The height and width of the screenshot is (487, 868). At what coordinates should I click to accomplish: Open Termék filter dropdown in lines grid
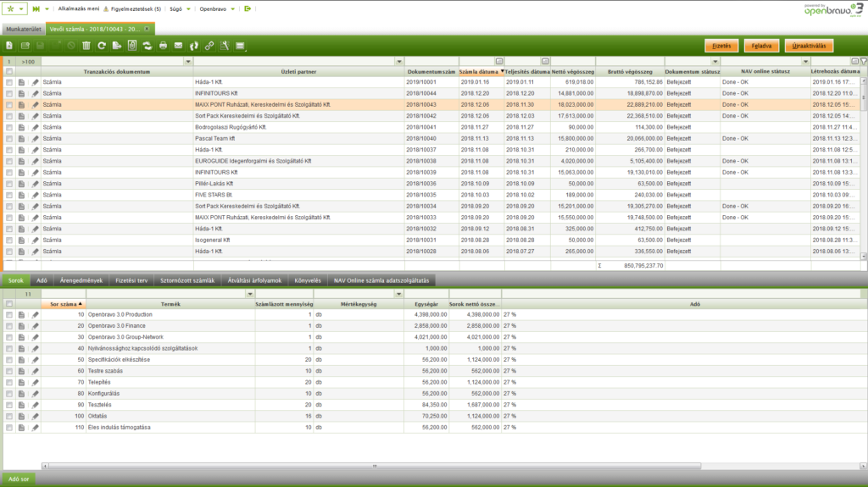click(x=250, y=294)
